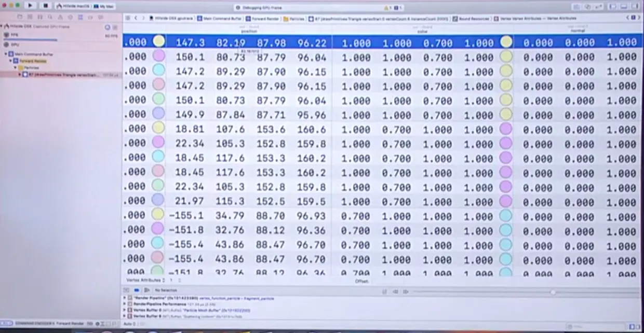Open the Find navigator icon
644x333 pixels.
pos(49,17)
